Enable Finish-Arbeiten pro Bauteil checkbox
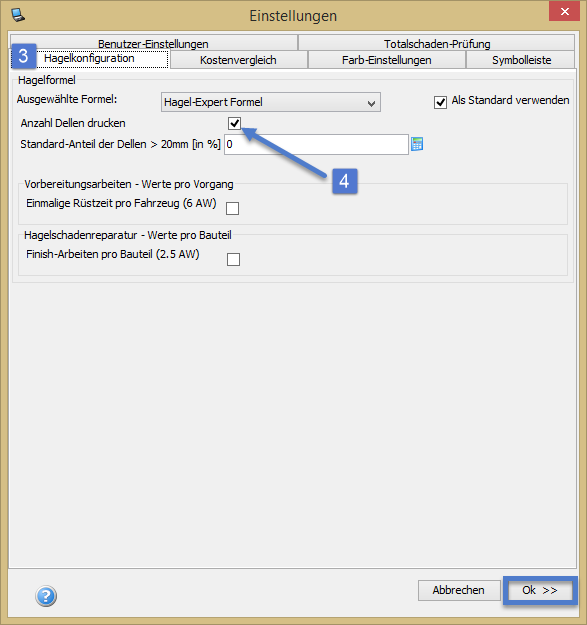 233,259
